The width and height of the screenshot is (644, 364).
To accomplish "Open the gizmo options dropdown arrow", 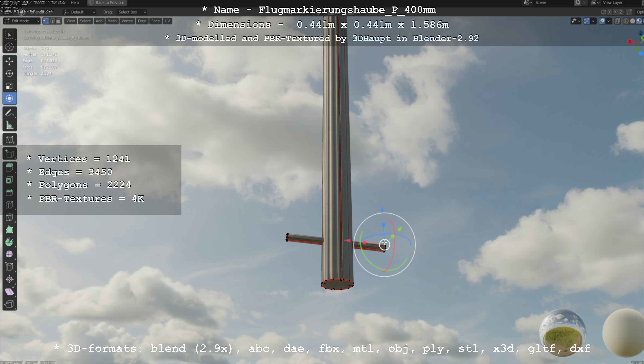I will tap(593, 21).
